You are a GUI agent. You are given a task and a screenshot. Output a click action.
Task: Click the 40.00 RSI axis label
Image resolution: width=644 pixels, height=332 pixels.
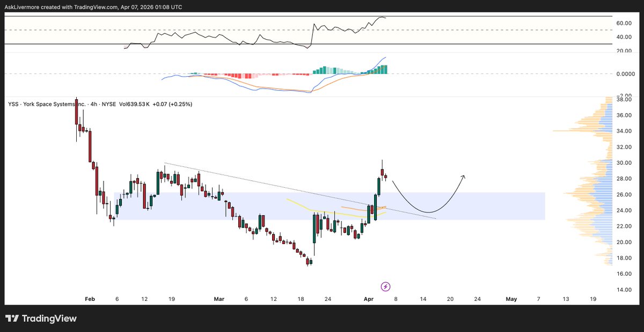pyautogui.click(x=623, y=38)
